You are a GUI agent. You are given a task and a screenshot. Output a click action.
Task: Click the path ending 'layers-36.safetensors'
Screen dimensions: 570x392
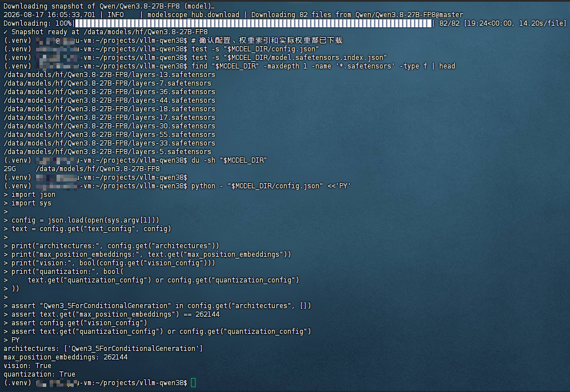110,92
